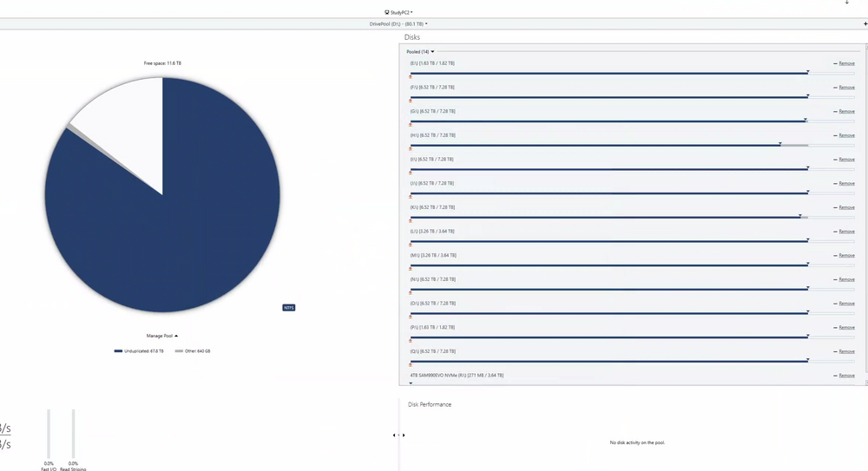The image size is (868, 471).
Task: Click the orange arrow icon under drive E:\
Action: point(411,77)
